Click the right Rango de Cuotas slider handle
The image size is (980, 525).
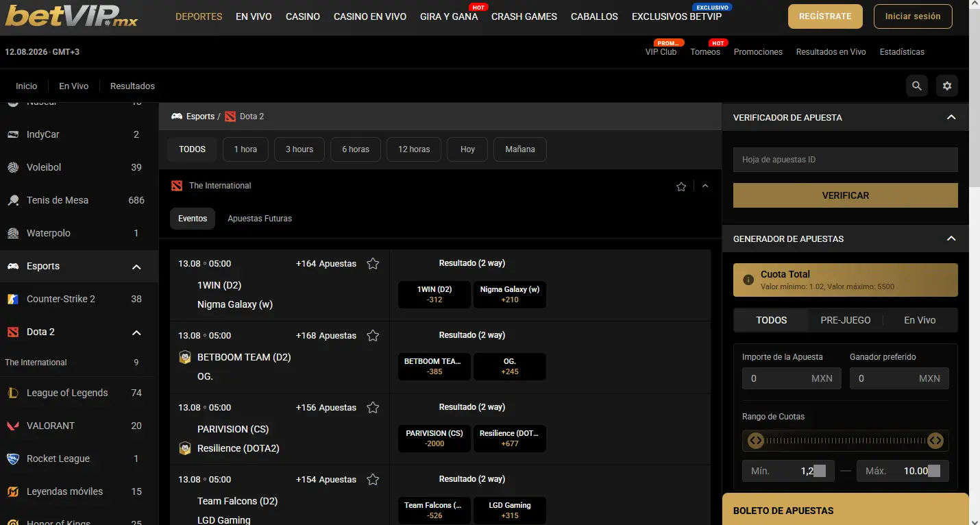[x=935, y=441]
